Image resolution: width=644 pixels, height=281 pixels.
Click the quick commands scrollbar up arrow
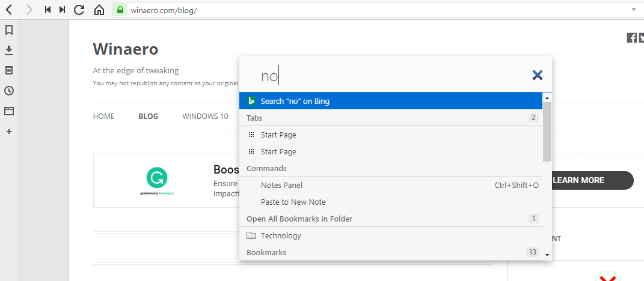547,98
